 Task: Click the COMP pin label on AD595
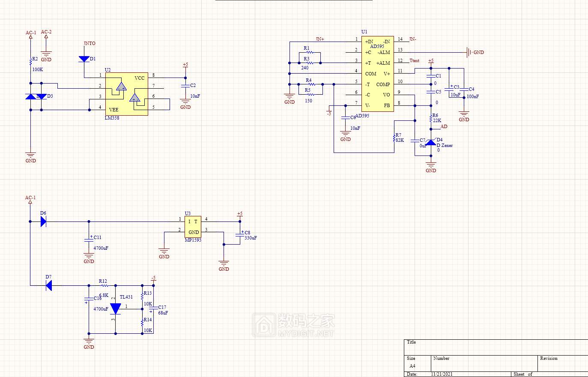tap(383, 84)
